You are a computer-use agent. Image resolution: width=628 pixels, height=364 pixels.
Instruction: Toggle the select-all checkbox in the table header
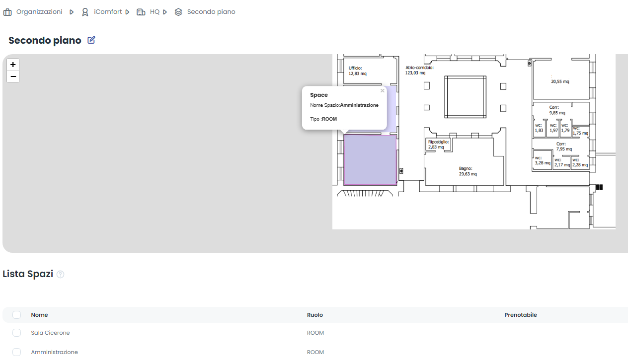tap(16, 314)
